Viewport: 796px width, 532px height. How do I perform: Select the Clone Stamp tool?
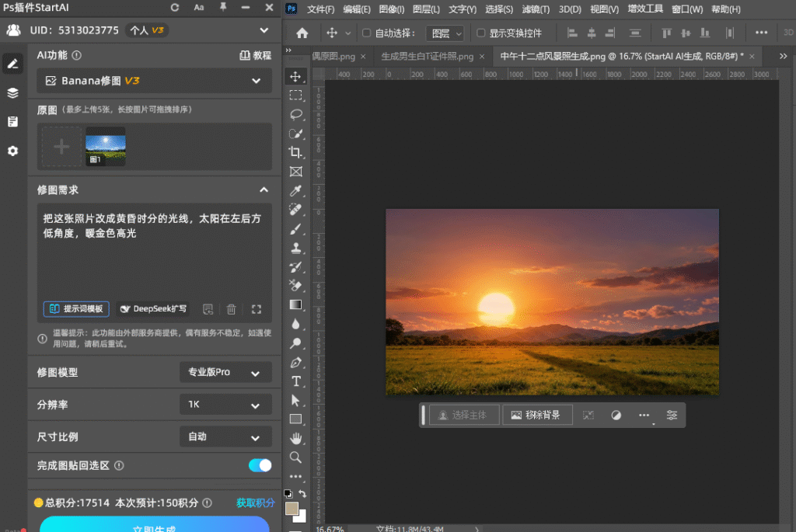[295, 248]
